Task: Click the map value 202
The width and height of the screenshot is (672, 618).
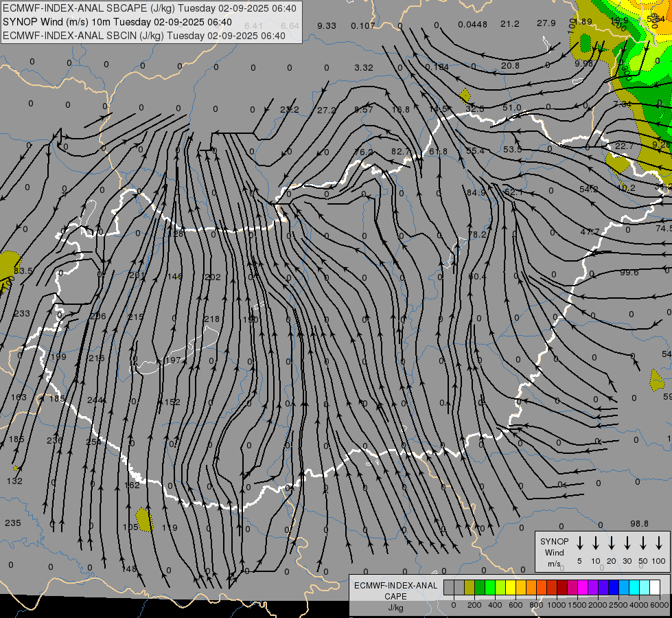Action: tap(213, 277)
